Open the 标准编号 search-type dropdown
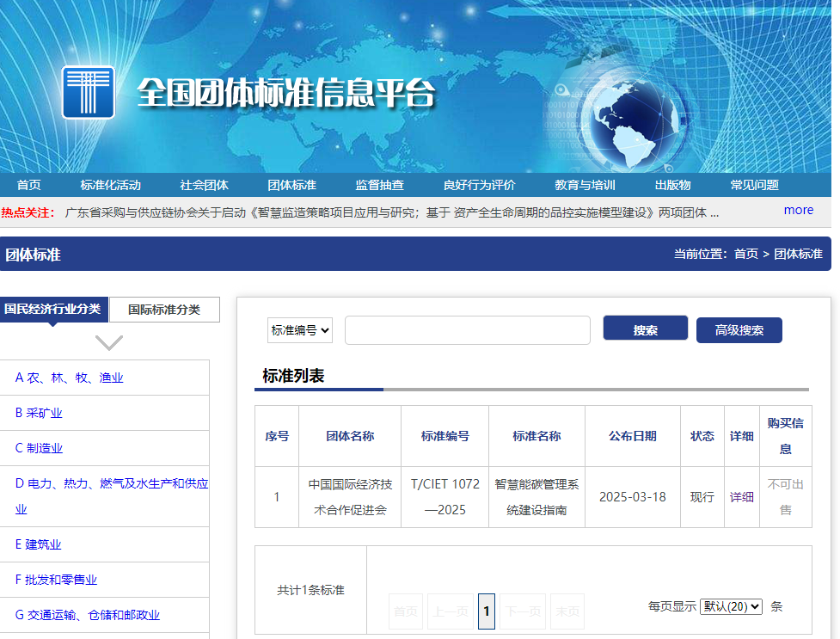 [x=299, y=330]
